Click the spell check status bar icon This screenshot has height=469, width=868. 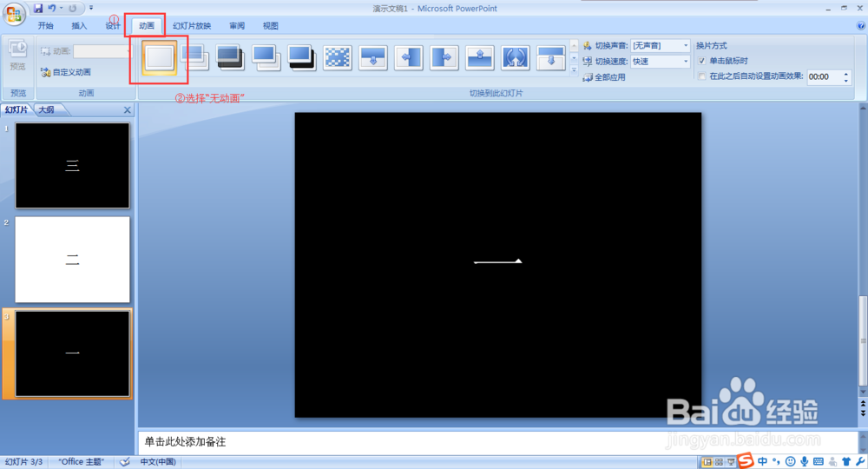coord(125,462)
